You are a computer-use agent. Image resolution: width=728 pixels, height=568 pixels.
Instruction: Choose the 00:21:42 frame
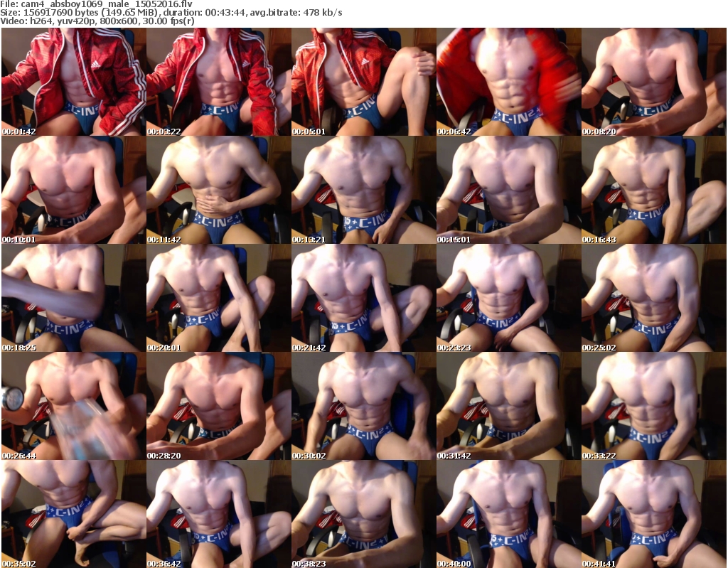click(363, 298)
